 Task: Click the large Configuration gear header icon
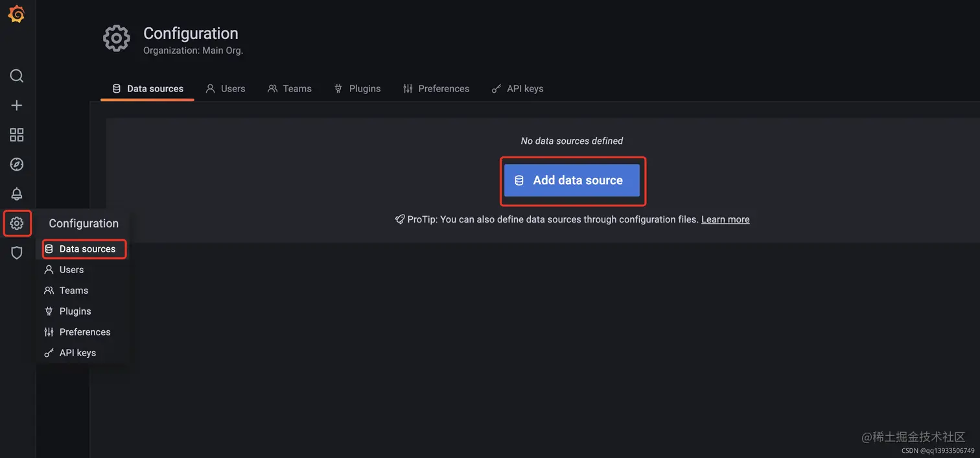pos(117,38)
